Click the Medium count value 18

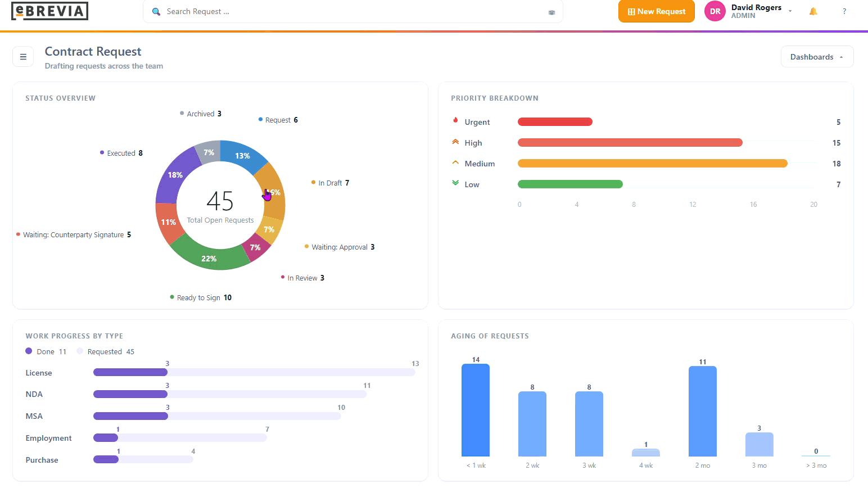point(837,164)
